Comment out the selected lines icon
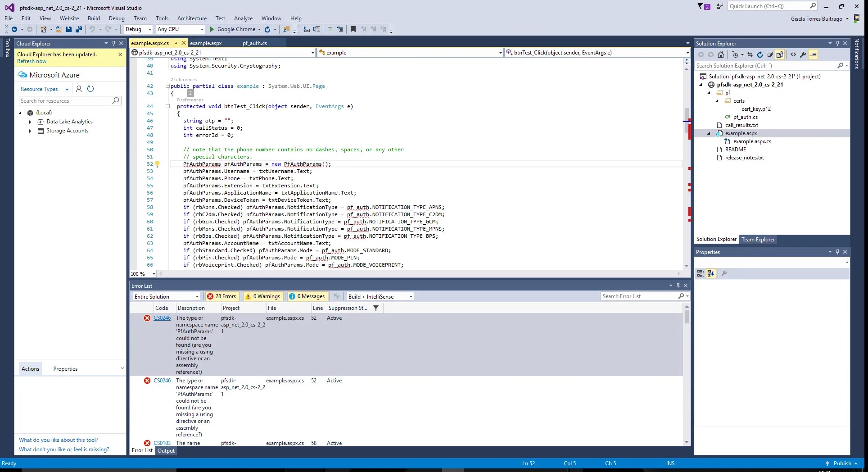 click(x=330, y=29)
